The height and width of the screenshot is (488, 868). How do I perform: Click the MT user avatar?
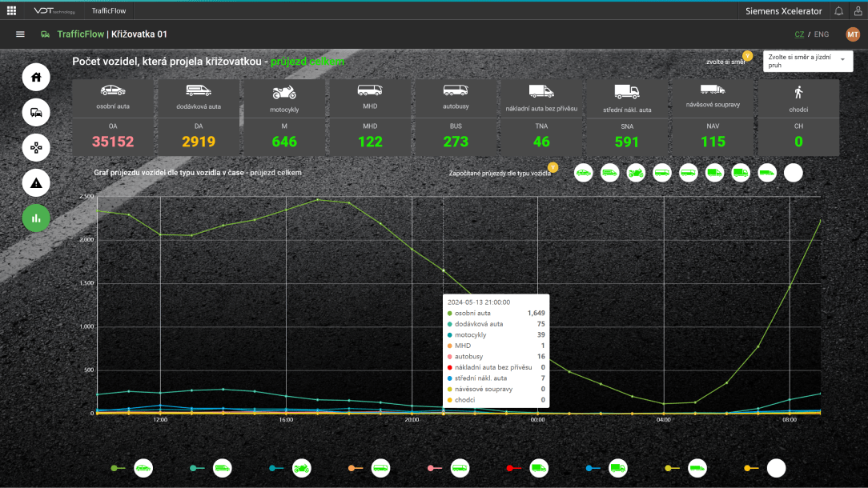[853, 34]
